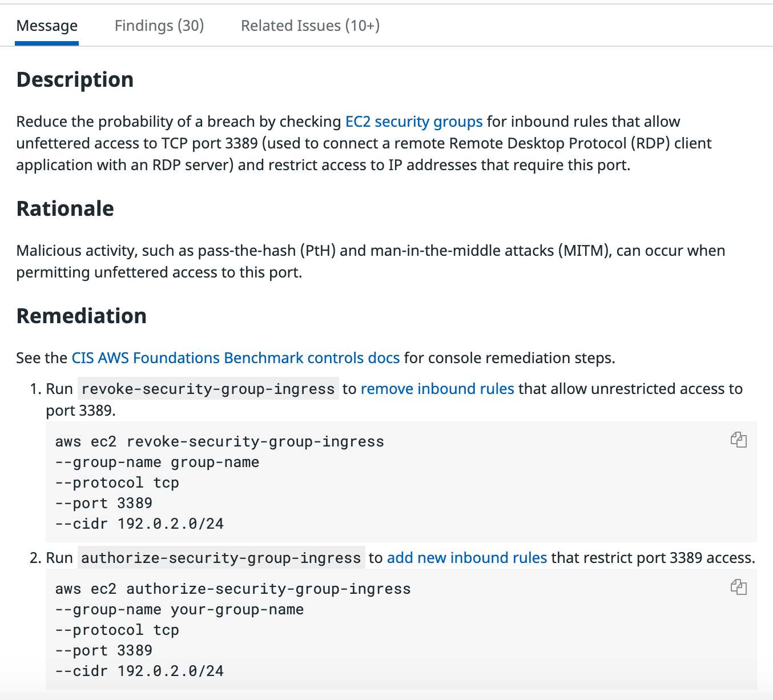This screenshot has width=773, height=700.
Task: Follow the add new inbound rules link
Action: click(x=467, y=558)
